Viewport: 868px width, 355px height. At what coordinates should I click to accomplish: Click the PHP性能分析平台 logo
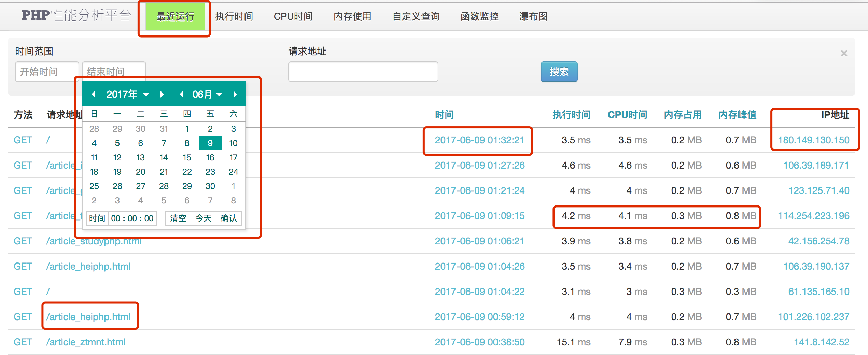click(76, 15)
